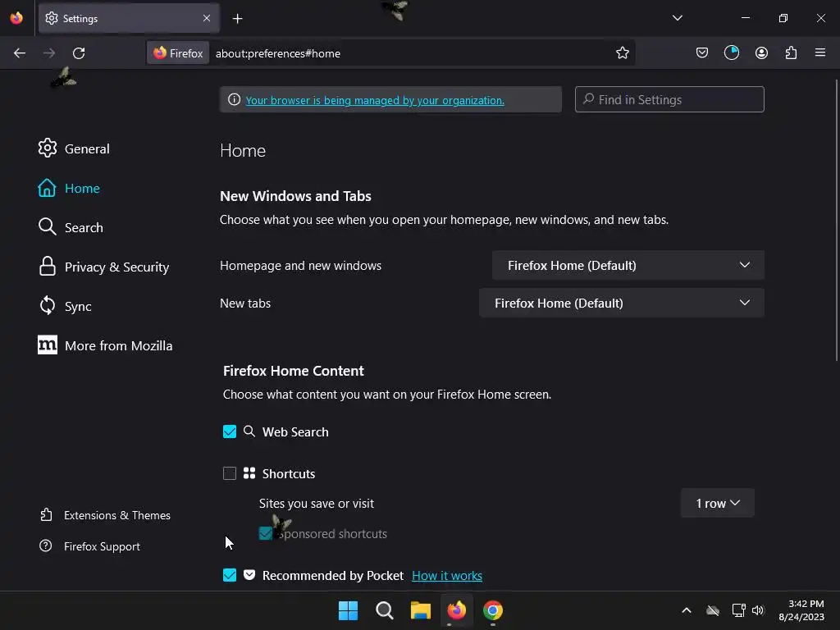Image resolution: width=840 pixels, height=630 pixels.
Task: Open Google Chrome from the taskbar
Action: click(493, 610)
